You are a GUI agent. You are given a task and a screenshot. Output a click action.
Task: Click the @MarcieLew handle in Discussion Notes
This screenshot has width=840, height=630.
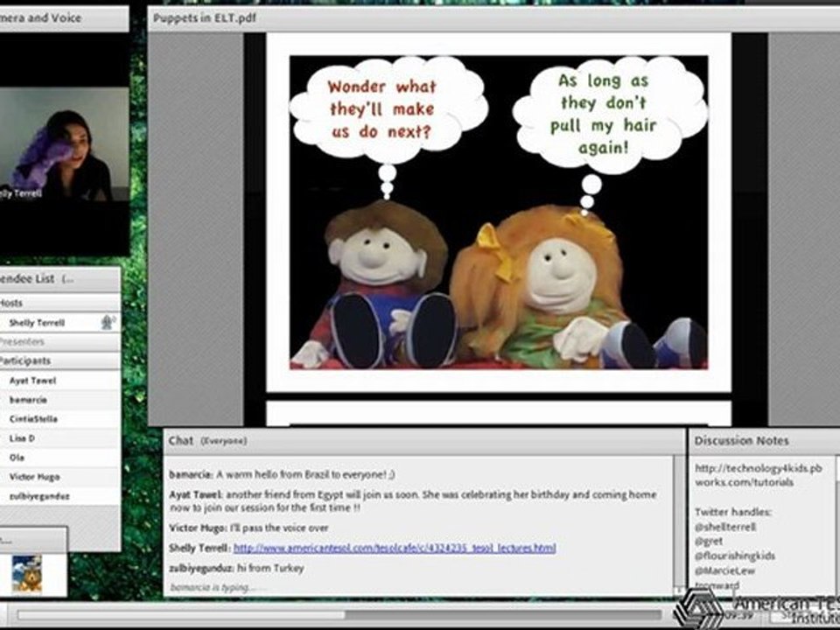point(724,570)
